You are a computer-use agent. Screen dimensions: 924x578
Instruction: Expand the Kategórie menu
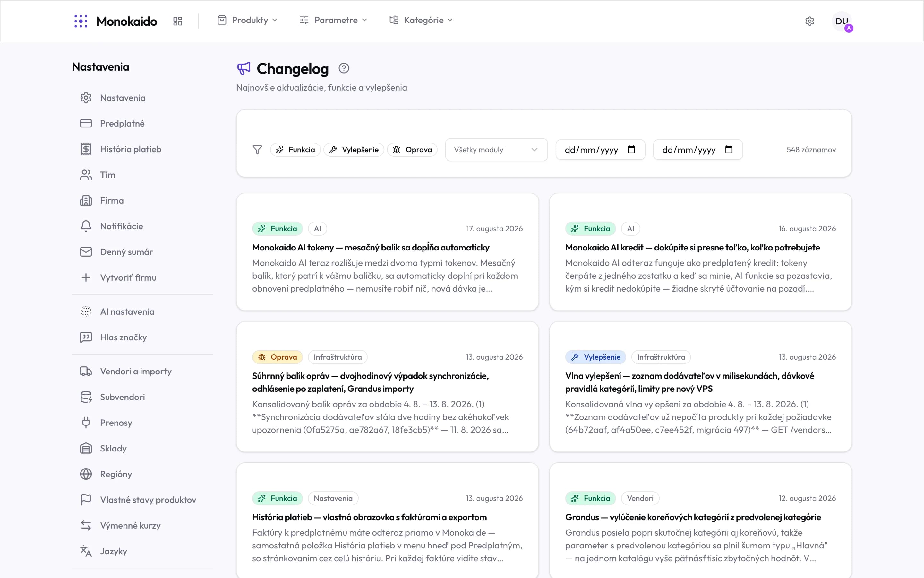point(421,20)
